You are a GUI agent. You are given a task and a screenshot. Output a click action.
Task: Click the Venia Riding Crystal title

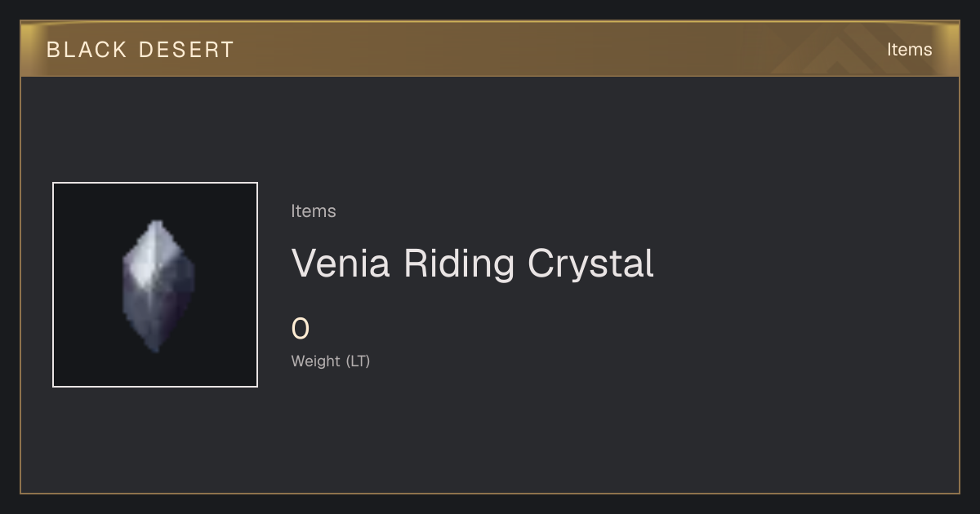click(473, 264)
